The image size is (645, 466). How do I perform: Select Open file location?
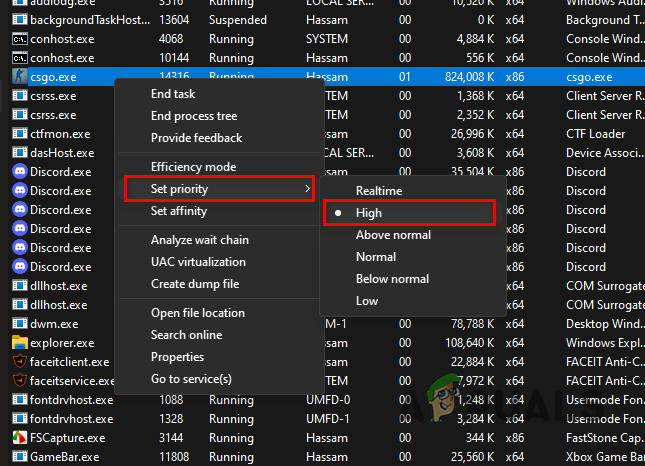pos(197,313)
